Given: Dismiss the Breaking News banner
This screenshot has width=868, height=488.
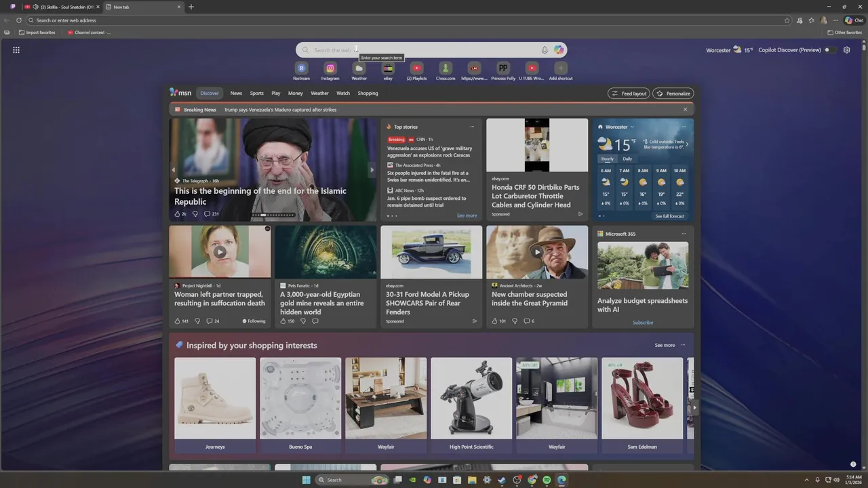Looking at the screenshot, I should coord(685,110).
